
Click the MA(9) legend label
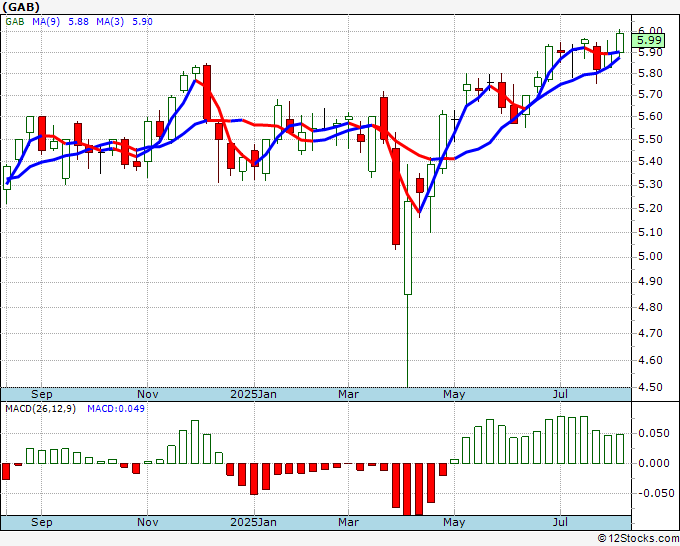(x=46, y=22)
